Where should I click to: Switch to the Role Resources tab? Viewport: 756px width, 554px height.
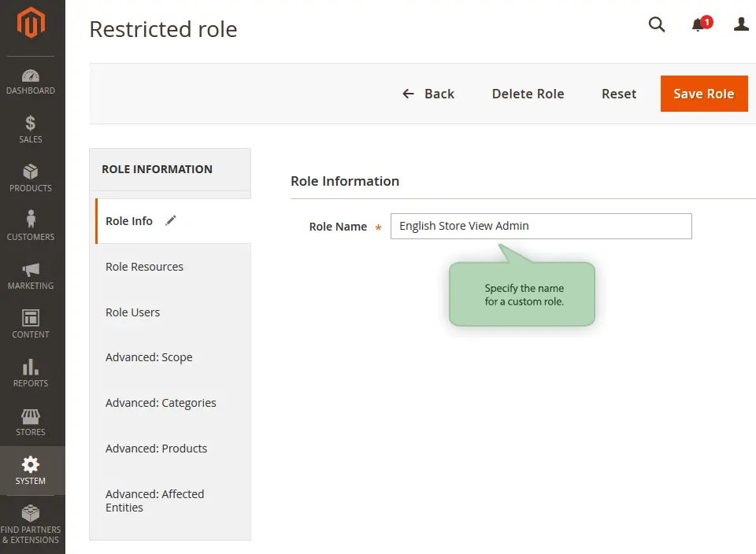(x=144, y=267)
